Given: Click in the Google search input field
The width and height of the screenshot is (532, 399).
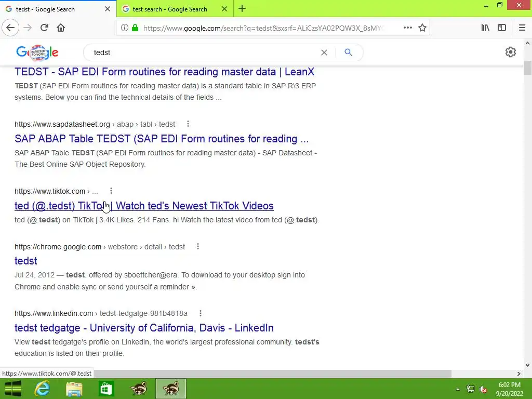Looking at the screenshot, I should coord(204,52).
